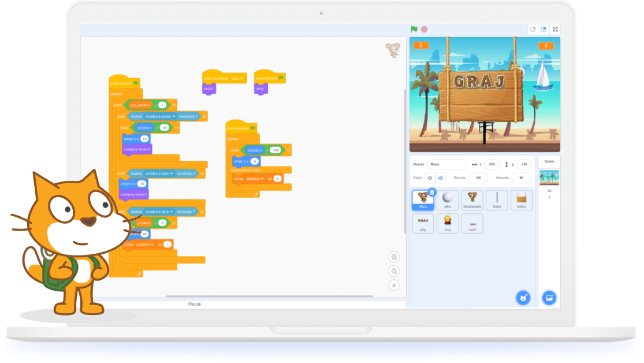The height and width of the screenshot is (363, 644).
Task: Edit the Kierunek direction field
Action: 521,178
